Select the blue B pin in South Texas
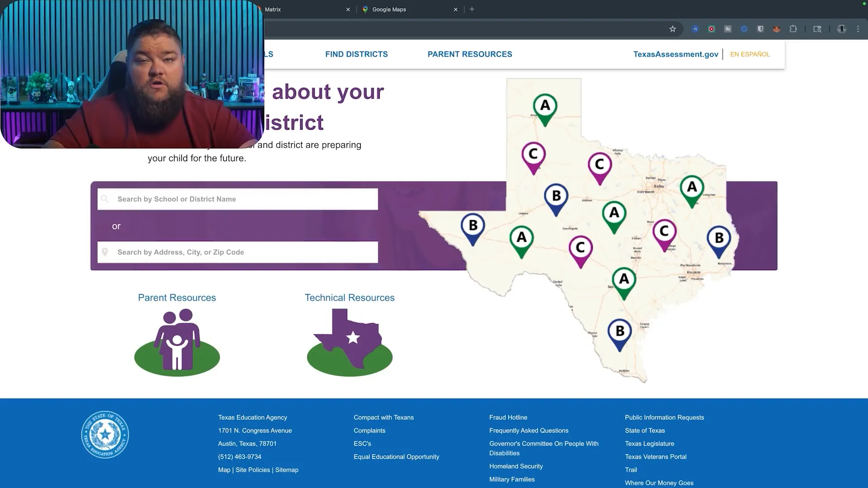This screenshot has height=488, width=868. pyautogui.click(x=620, y=336)
